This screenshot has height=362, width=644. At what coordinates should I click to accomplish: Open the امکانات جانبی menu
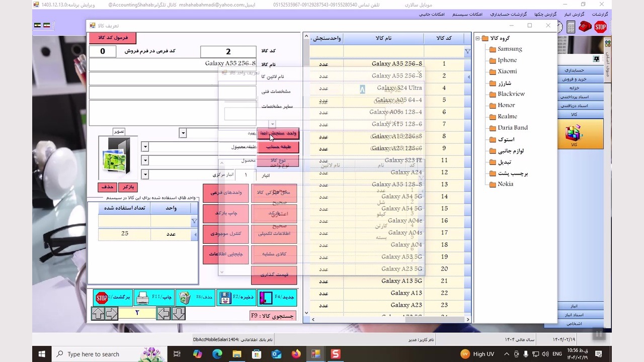(x=432, y=14)
